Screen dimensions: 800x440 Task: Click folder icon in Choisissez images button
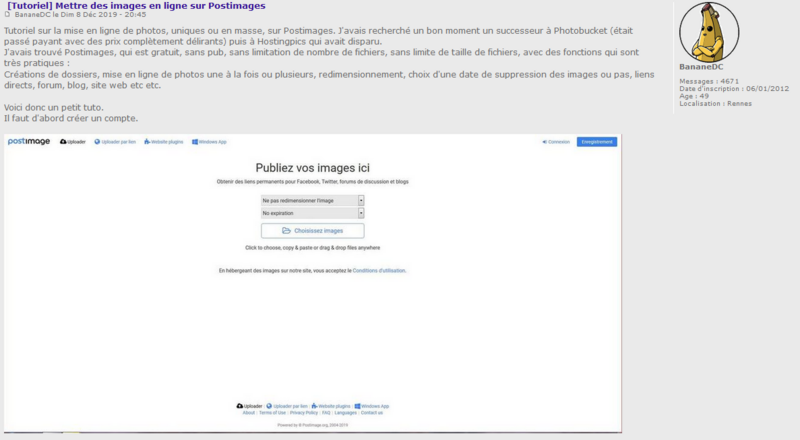pos(286,231)
